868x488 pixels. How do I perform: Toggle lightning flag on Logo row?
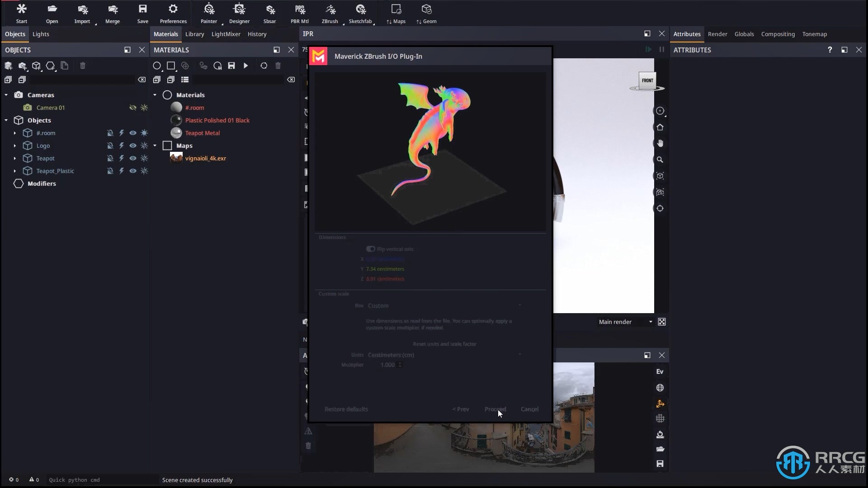tap(122, 145)
